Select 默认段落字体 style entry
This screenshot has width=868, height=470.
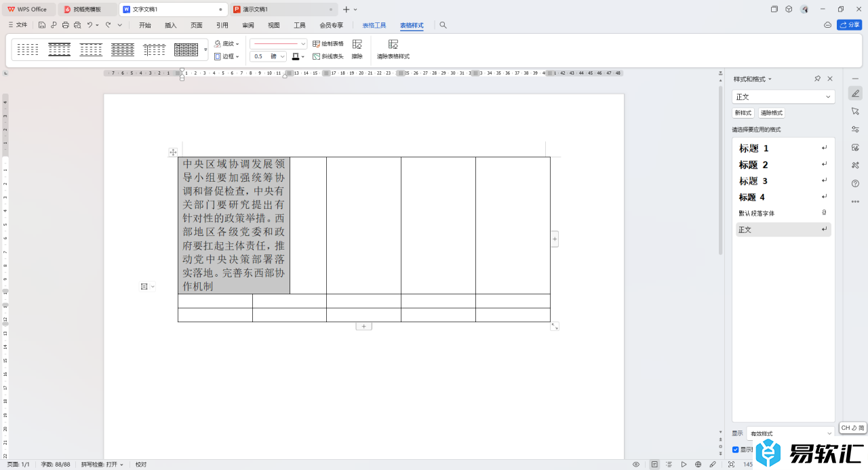[783, 213]
